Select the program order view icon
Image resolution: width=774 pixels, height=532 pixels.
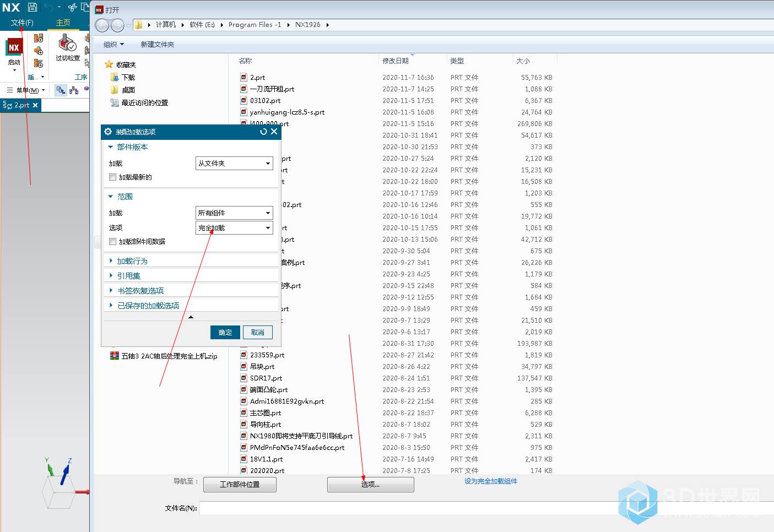[x=61, y=90]
